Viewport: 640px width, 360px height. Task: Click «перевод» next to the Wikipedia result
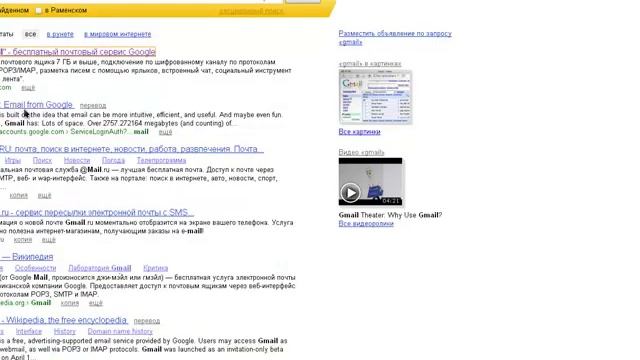(x=147, y=321)
